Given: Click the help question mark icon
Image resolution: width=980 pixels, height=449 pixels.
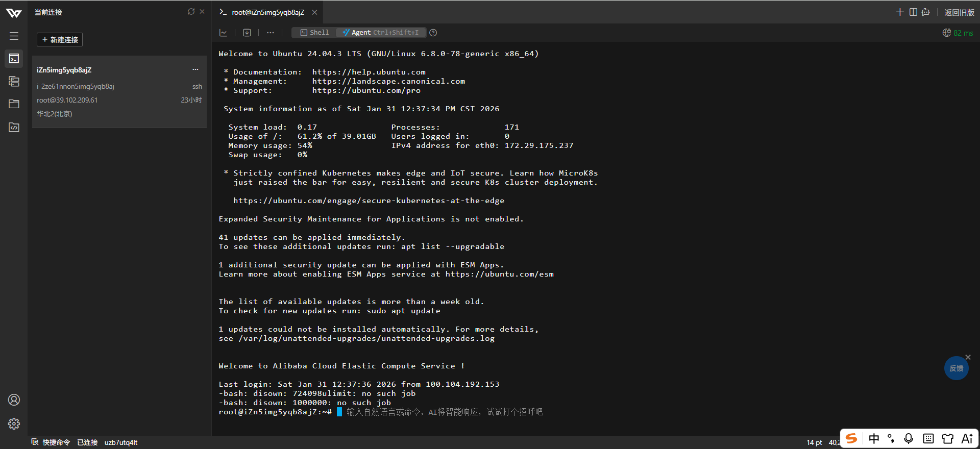Looking at the screenshot, I should tap(433, 33).
